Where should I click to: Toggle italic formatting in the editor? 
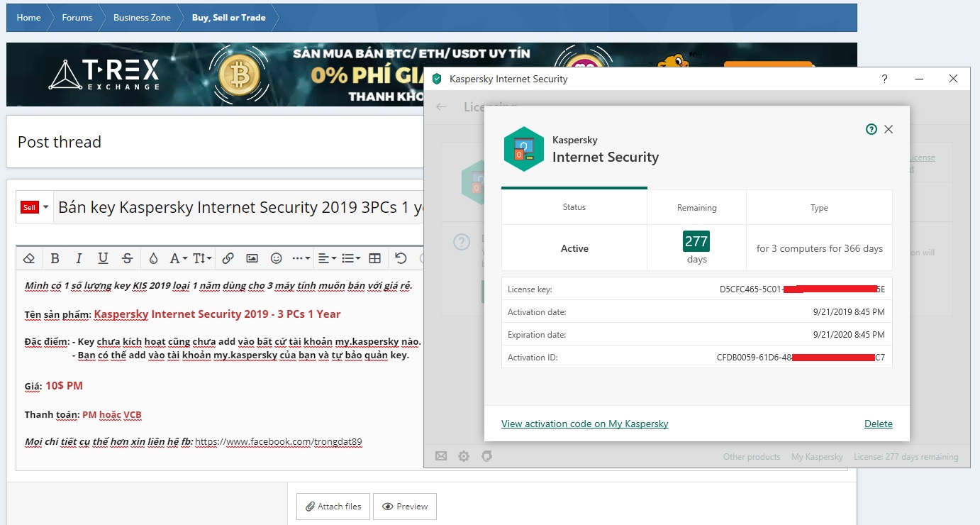tap(79, 258)
